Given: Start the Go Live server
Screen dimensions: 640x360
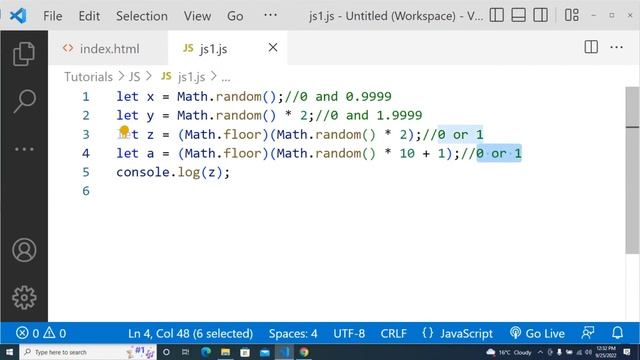Looking at the screenshot, I should point(537,333).
